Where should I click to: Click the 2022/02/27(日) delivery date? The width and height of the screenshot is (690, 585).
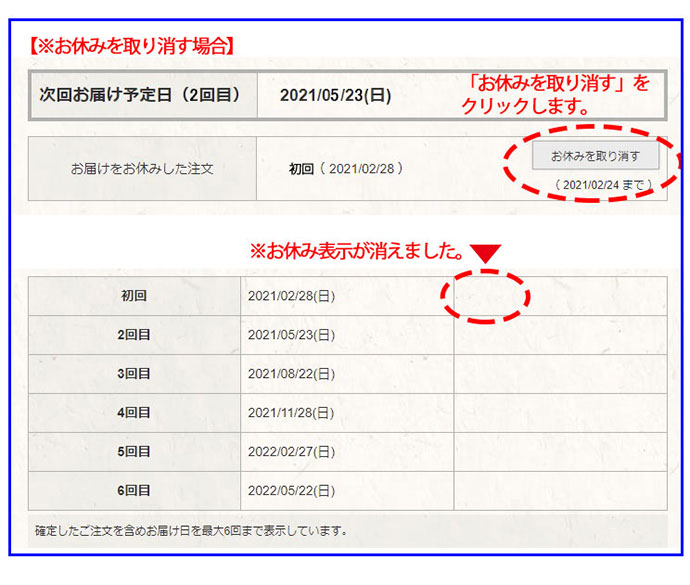291,452
